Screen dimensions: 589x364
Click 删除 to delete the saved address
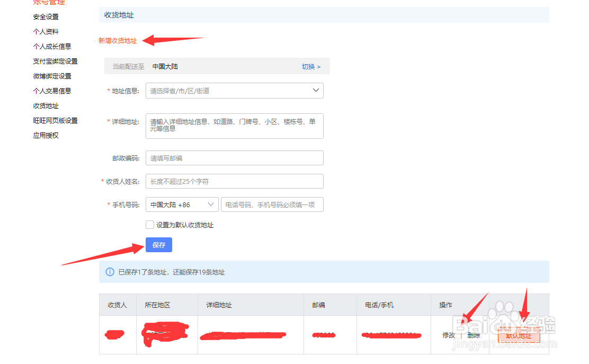[x=473, y=335]
